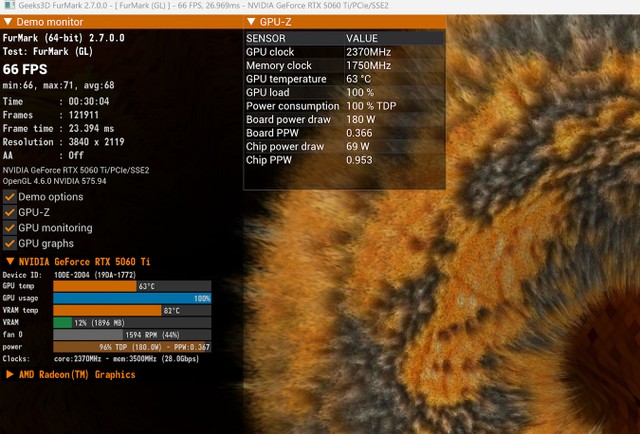Click the window title bar text
The image size is (640, 434).
pyautogui.click(x=203, y=6)
